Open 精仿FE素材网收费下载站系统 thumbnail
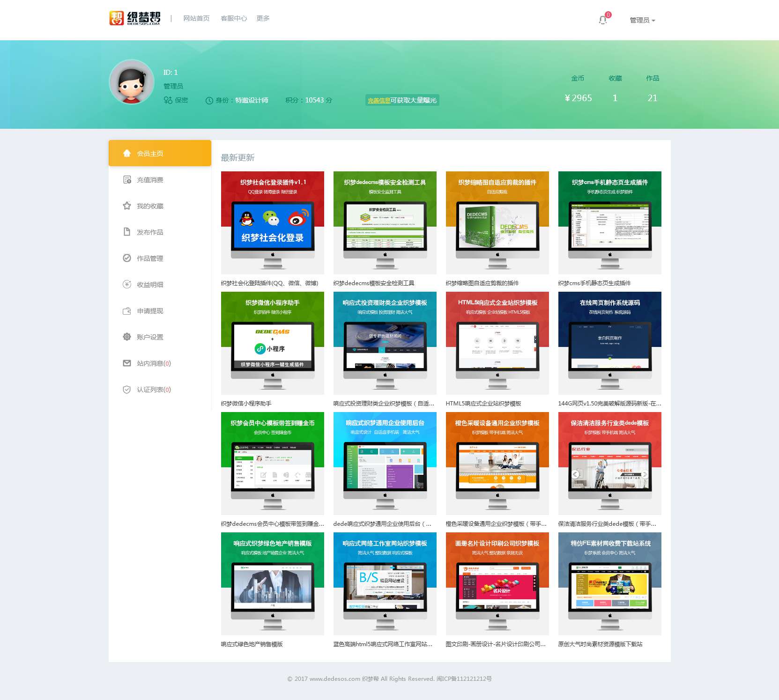This screenshot has height=700, width=779. coord(610,584)
